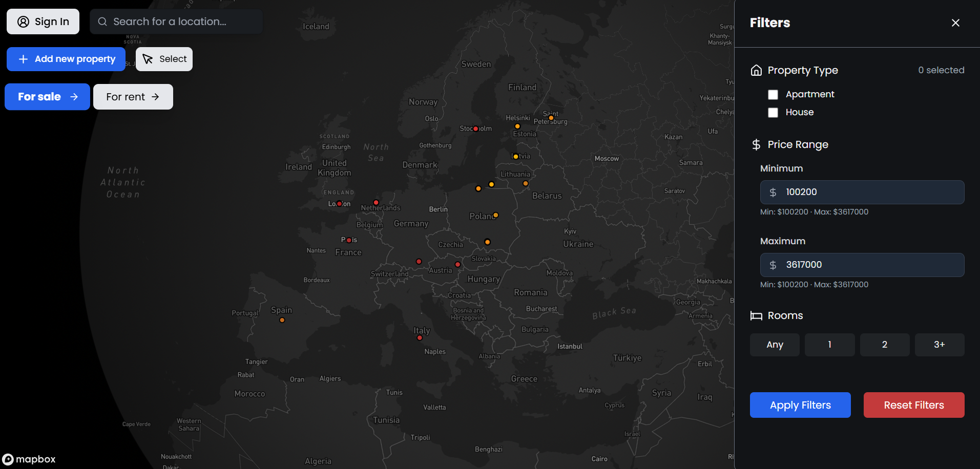980x469 pixels.
Task: Click Reset Filters button
Action: point(914,405)
